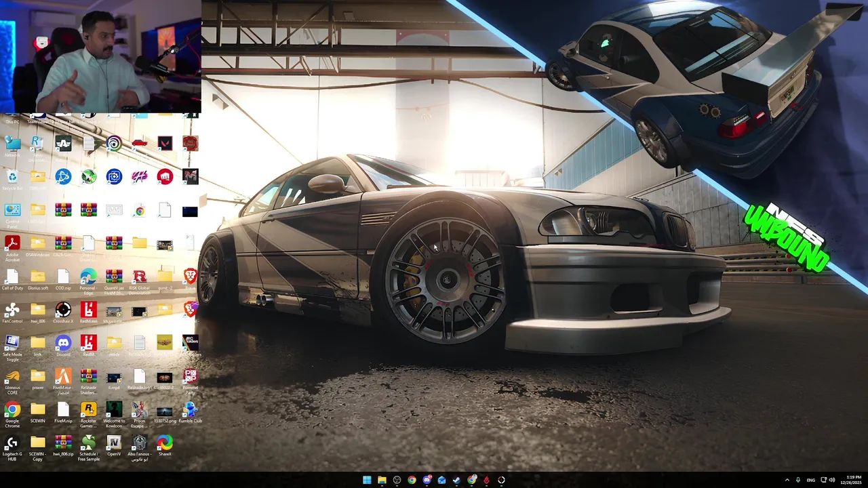
Task: Open OpenIV desktop shortcut
Action: point(114,445)
